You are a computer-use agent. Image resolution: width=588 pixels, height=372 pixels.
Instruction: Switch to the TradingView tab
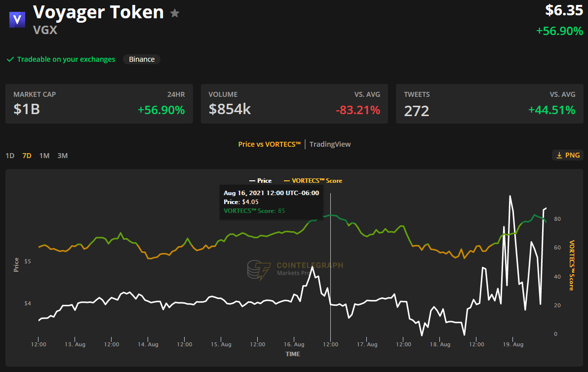tap(330, 144)
